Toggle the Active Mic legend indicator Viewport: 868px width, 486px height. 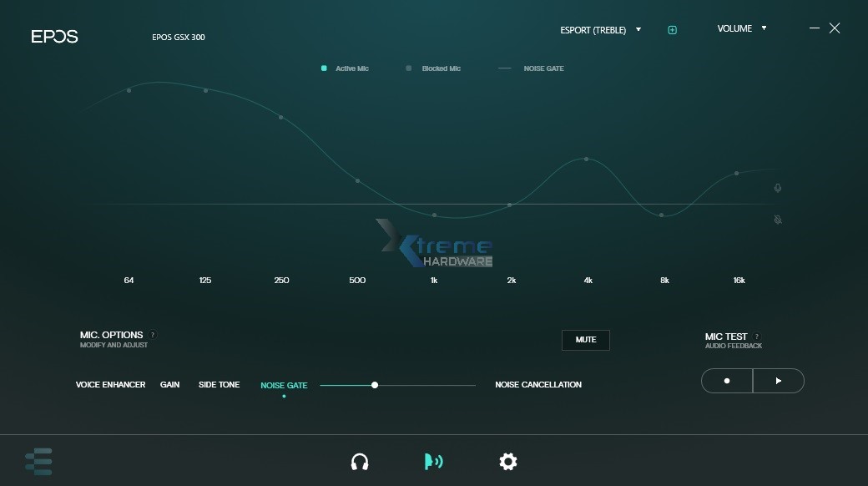324,68
